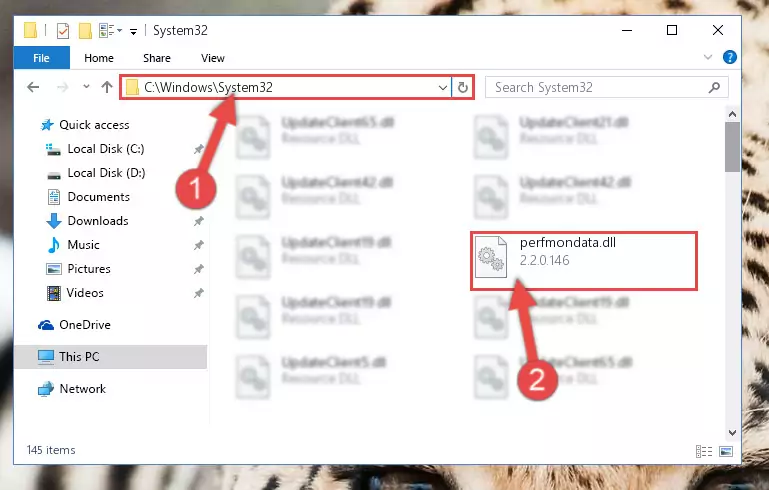Screen dimensions: 769x490
Task: Open the recent locations dropdown arrow
Action: (x=86, y=87)
